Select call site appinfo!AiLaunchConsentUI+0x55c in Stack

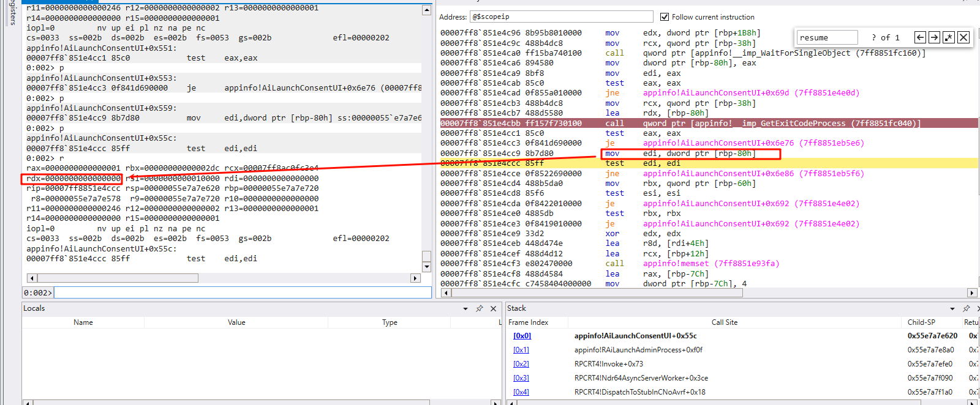pyautogui.click(x=636, y=336)
